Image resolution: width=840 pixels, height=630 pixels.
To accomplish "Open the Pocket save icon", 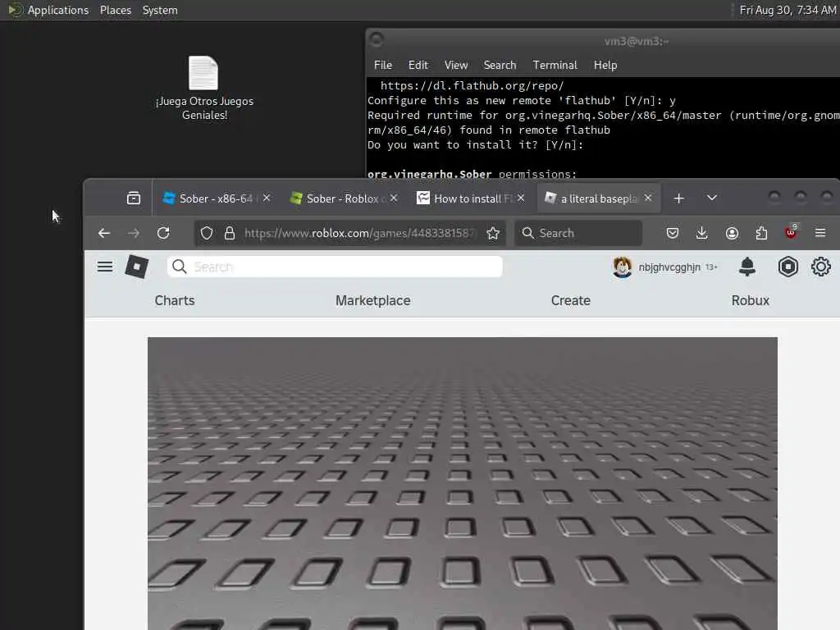I will (x=673, y=233).
